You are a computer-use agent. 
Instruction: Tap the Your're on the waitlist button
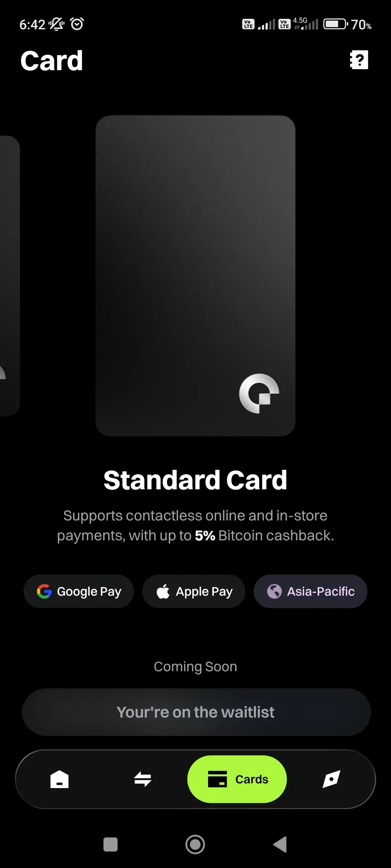196,712
